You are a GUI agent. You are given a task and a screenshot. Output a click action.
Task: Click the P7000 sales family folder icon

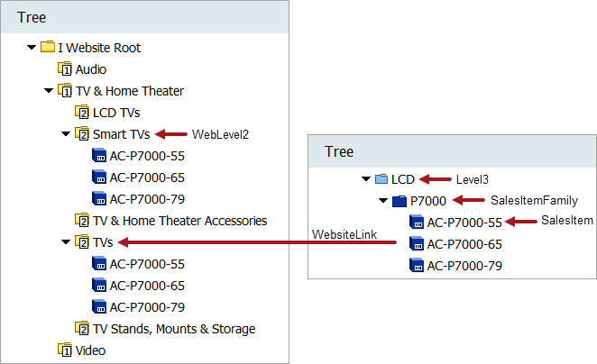pos(400,201)
